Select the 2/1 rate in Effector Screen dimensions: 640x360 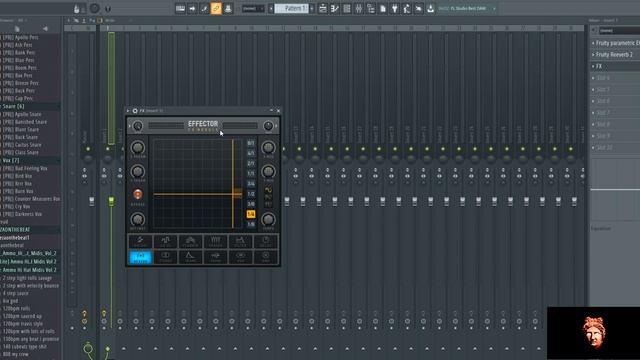click(x=251, y=164)
